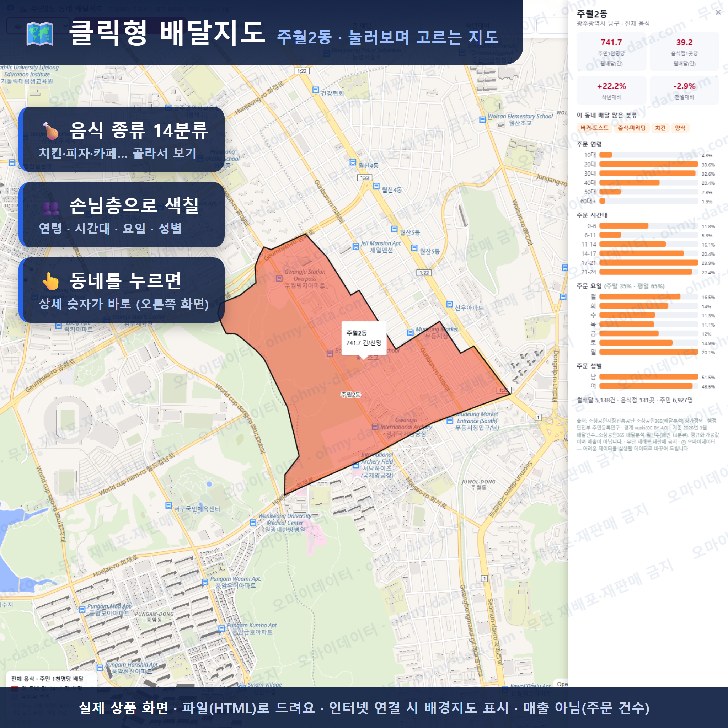The image size is (728, 728).
Task: Close the 주월2동 detail panel
Action: coord(718,12)
